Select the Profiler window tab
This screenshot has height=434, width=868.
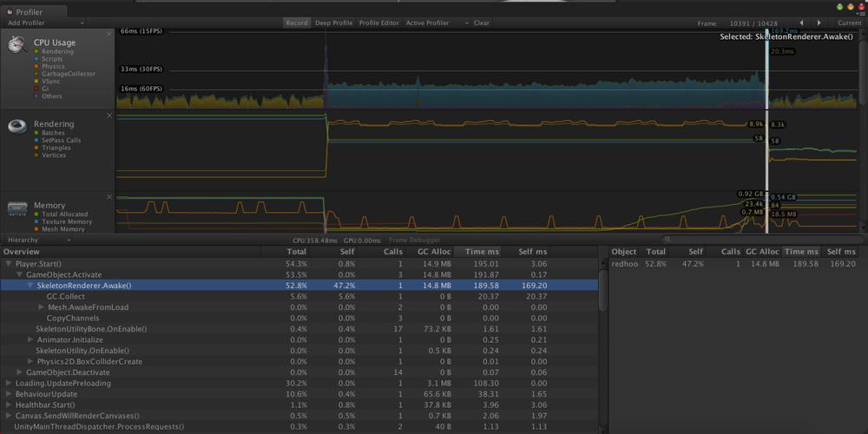click(x=34, y=11)
